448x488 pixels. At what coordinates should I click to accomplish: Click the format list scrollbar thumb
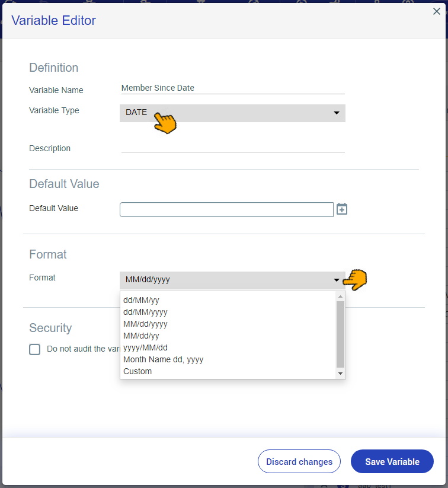click(340, 334)
